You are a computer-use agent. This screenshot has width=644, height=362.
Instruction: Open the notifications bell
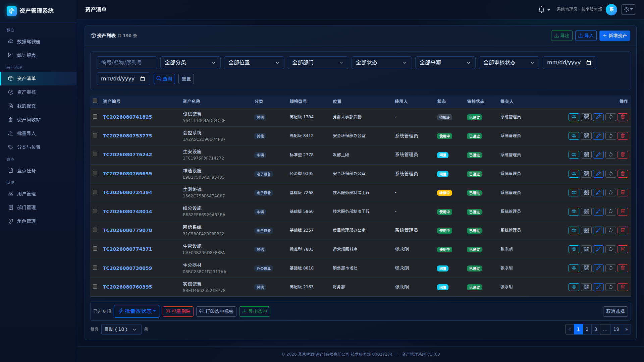click(541, 9)
